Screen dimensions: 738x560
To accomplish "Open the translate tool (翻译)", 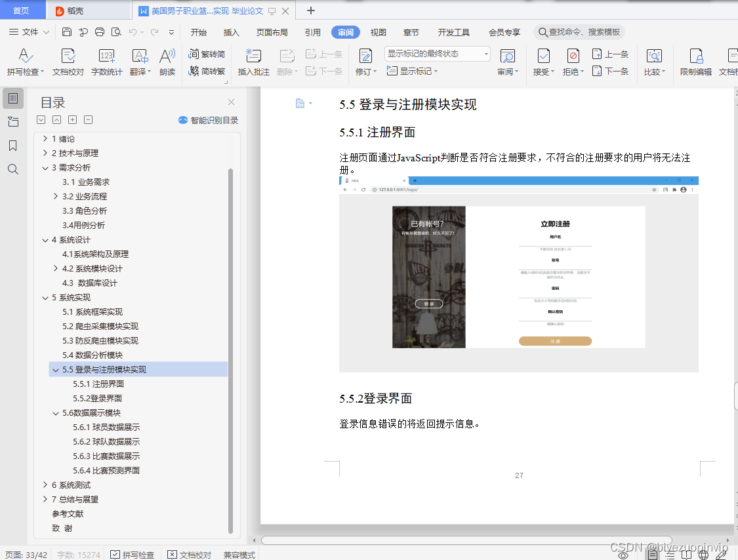I will [140, 62].
